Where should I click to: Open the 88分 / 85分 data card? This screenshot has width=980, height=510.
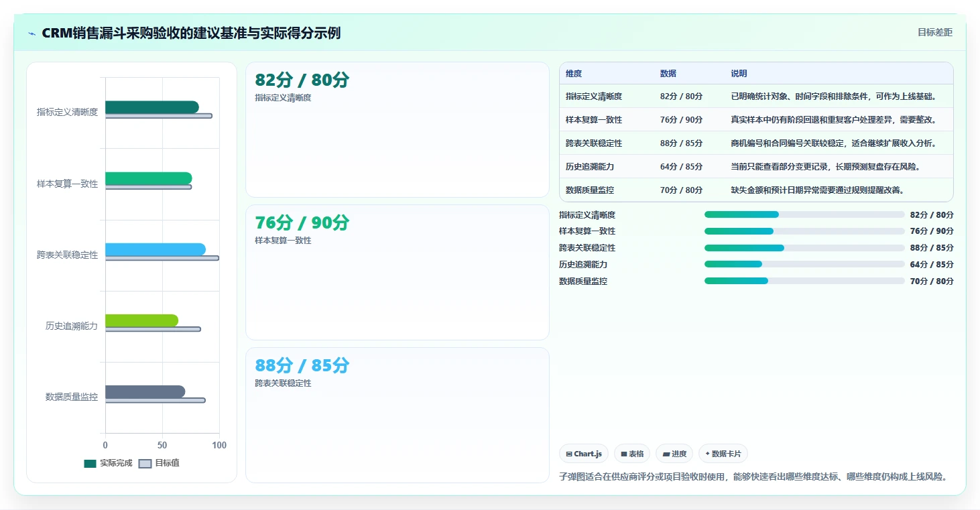click(397, 415)
